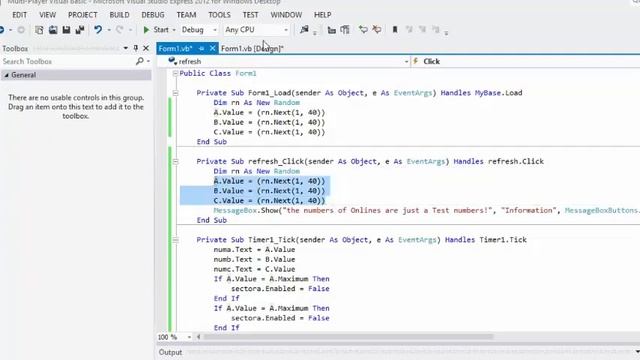Click the magnifier icon in Search Toolbox
640x360 pixels.
[140, 61]
